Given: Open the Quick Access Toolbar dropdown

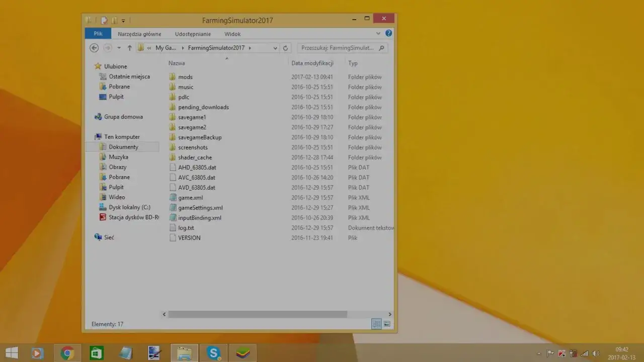Looking at the screenshot, I should (123, 20).
